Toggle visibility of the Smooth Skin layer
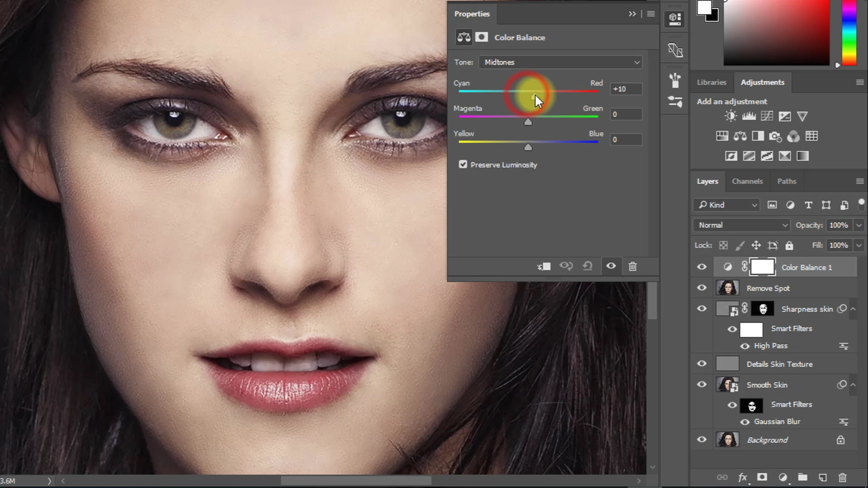The image size is (868, 488). (702, 384)
